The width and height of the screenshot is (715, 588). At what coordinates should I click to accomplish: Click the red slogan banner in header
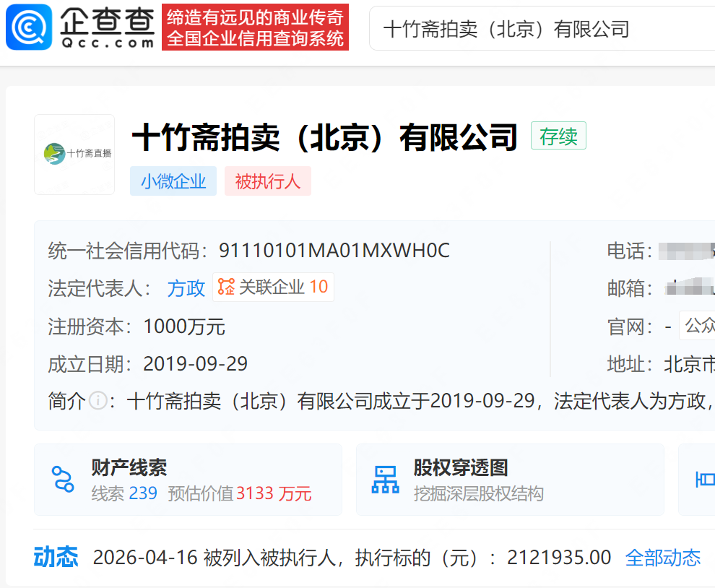(255, 27)
